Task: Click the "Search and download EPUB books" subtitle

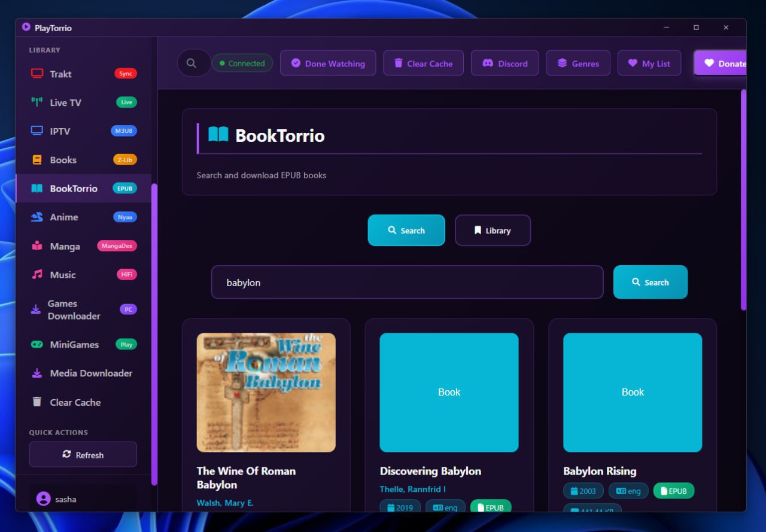Action: (x=262, y=175)
